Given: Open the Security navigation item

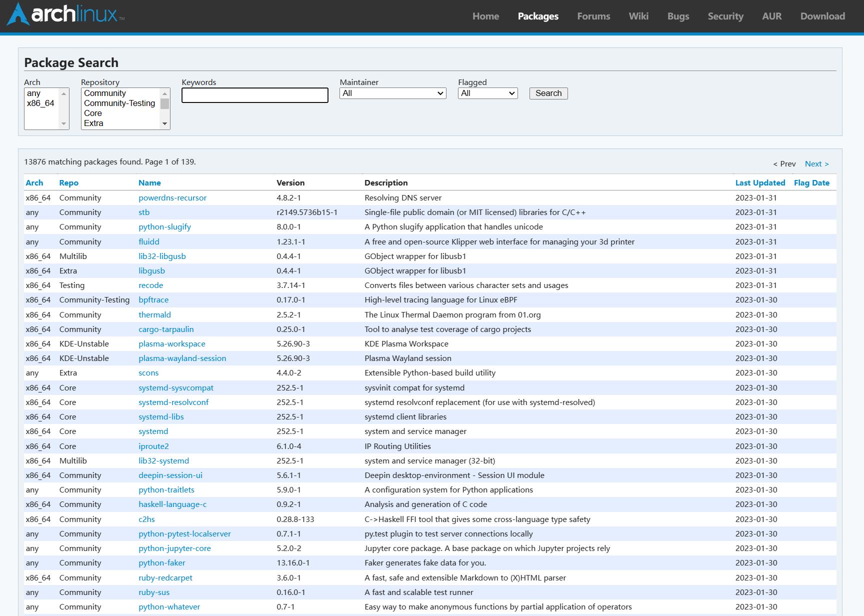Looking at the screenshot, I should [725, 16].
